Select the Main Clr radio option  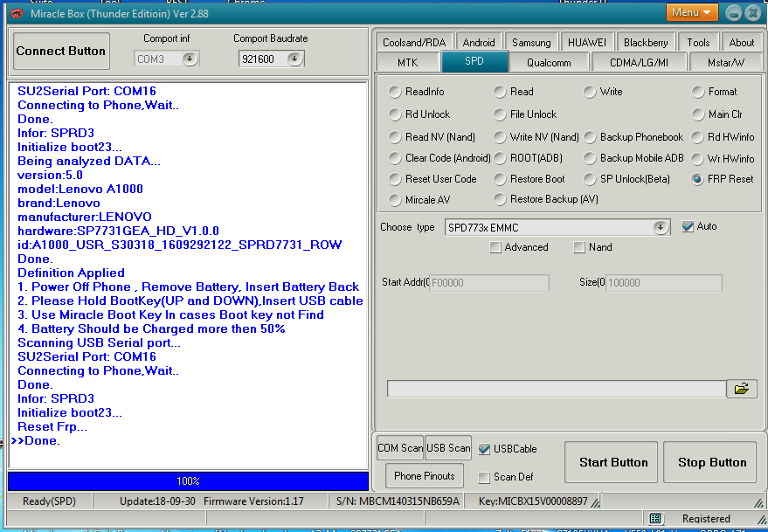[x=697, y=114]
